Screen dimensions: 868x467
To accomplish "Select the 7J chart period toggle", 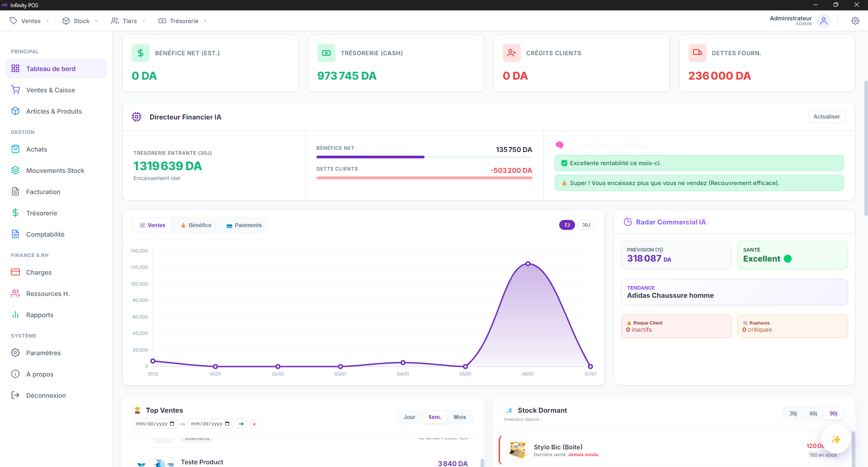I will [567, 225].
